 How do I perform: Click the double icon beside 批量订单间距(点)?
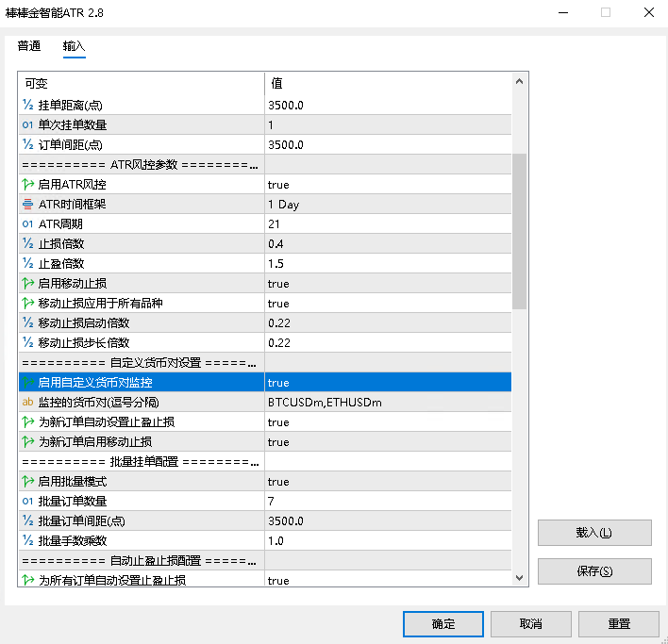(27, 520)
